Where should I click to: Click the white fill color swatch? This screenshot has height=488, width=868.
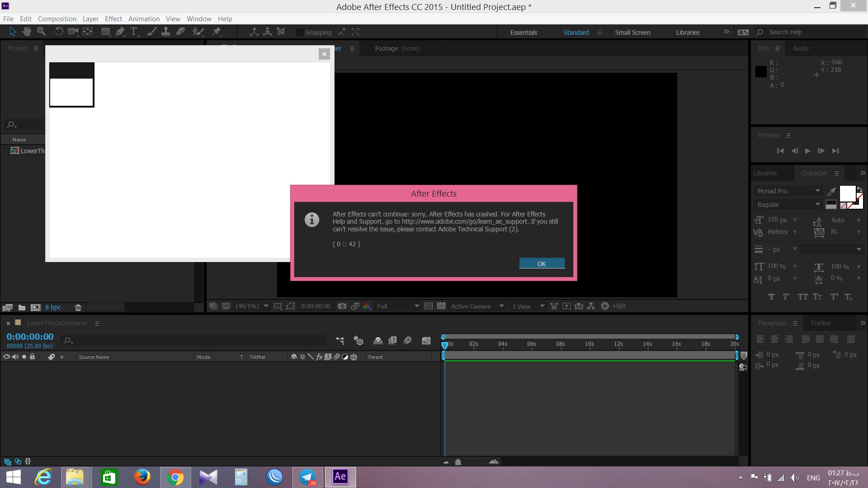click(x=847, y=193)
